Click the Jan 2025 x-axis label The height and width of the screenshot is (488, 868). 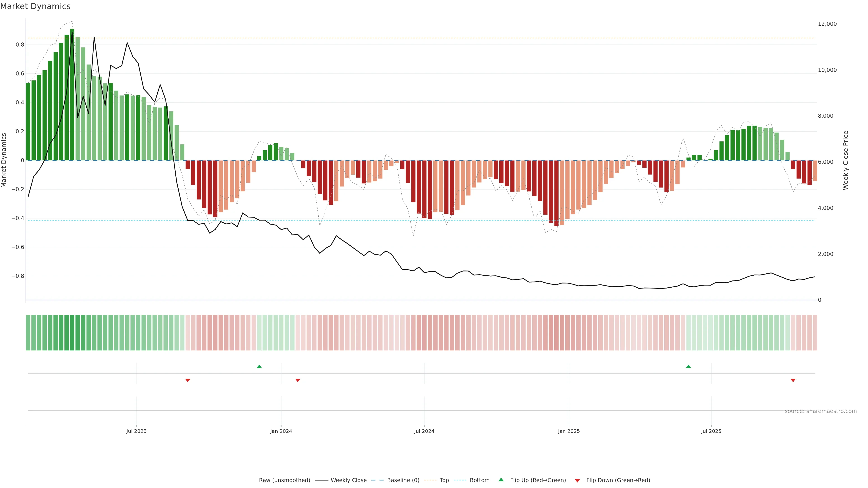pyautogui.click(x=569, y=431)
